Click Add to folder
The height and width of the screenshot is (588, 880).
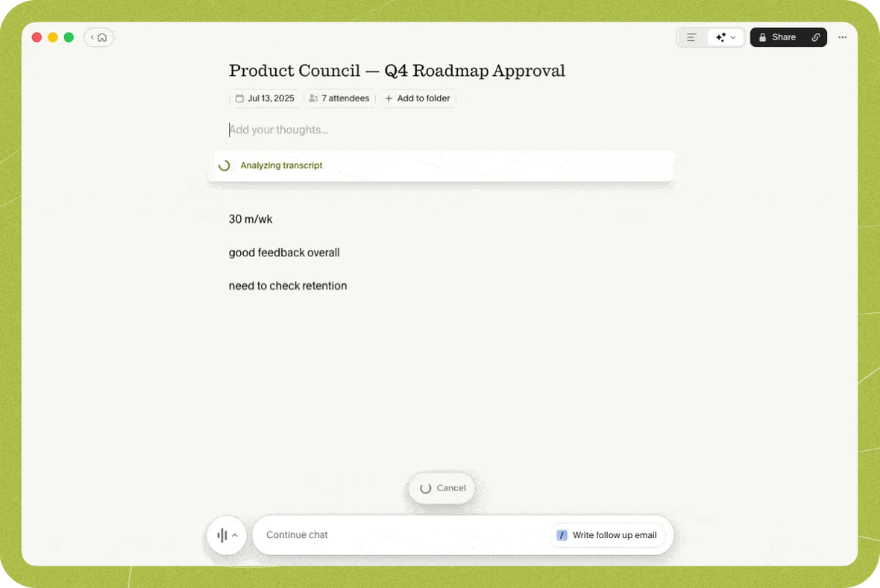[x=418, y=98]
